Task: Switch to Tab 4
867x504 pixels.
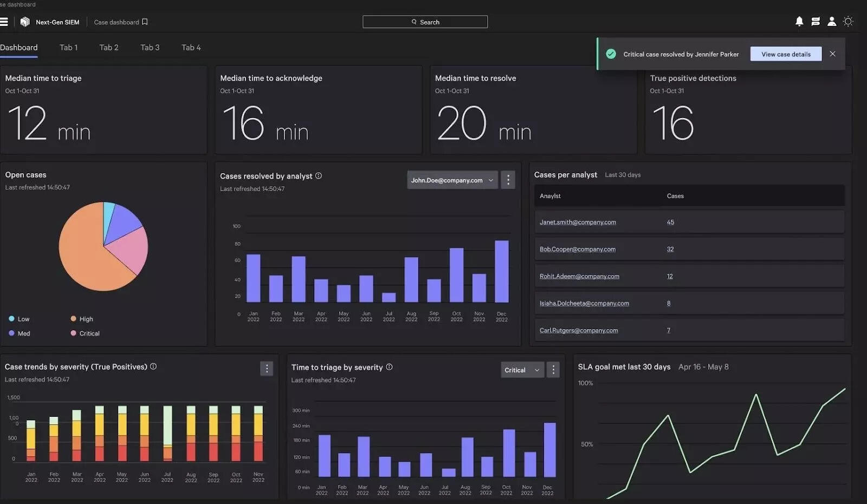Action: point(191,48)
